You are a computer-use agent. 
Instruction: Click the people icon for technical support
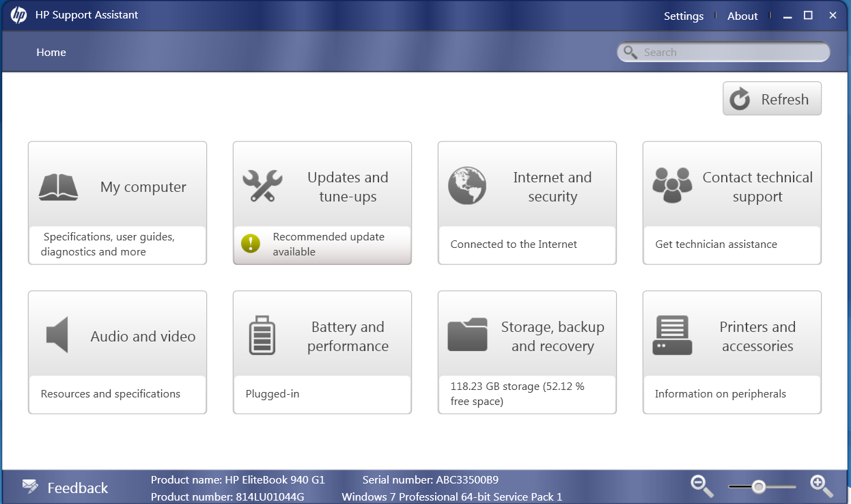(x=672, y=185)
